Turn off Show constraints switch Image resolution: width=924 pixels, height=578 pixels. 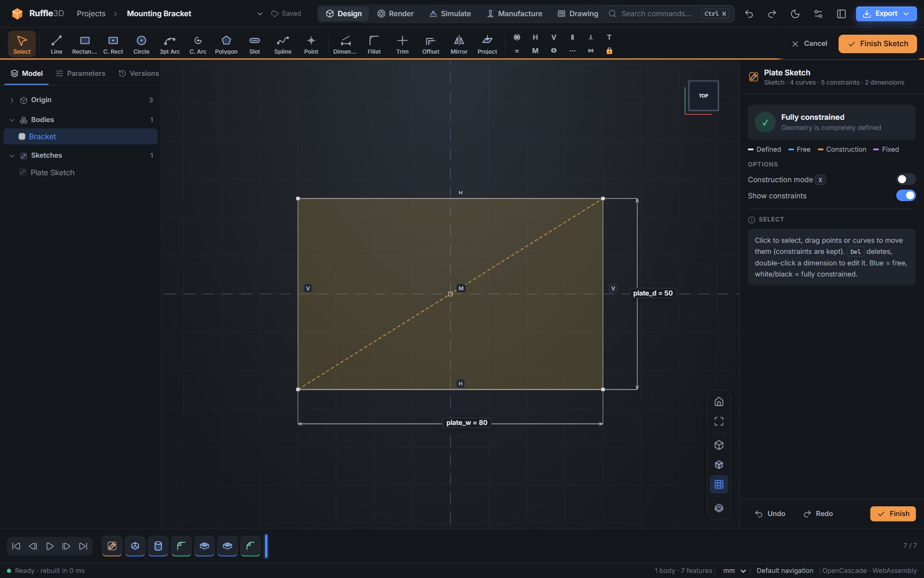[906, 196]
